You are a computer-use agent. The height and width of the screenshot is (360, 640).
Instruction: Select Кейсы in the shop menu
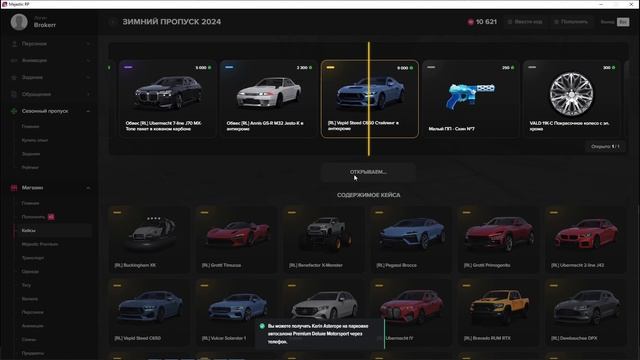click(x=52, y=231)
